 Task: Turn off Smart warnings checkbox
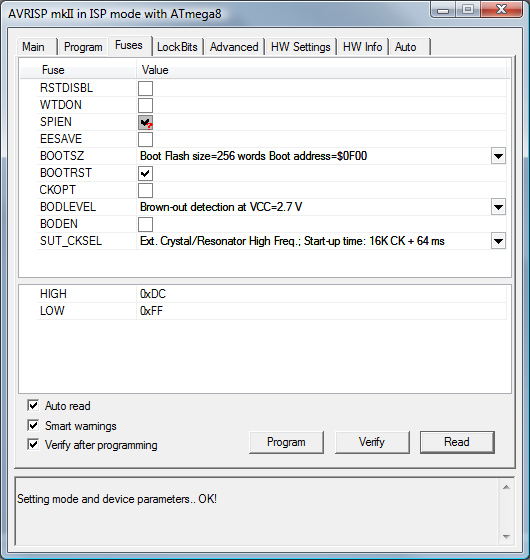(x=33, y=425)
